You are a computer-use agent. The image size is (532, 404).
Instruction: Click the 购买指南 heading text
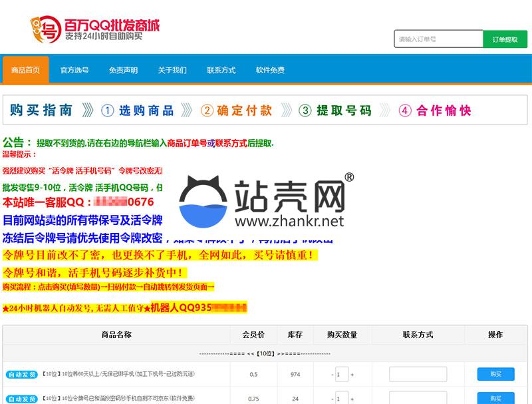coord(41,110)
